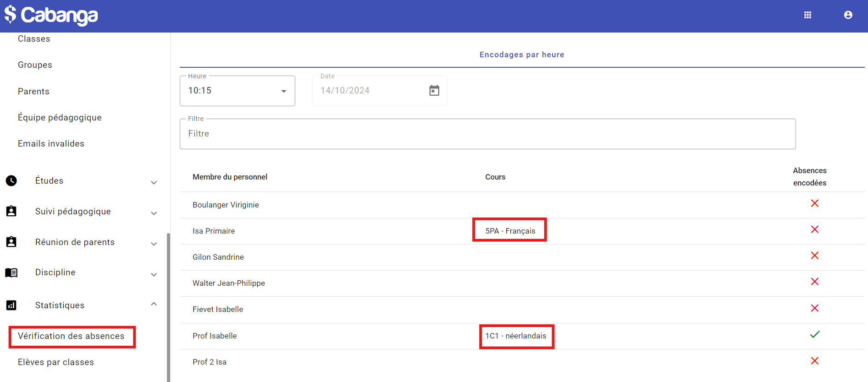Open the apps grid icon in header
The width and height of the screenshot is (868, 382).
coord(807,15)
